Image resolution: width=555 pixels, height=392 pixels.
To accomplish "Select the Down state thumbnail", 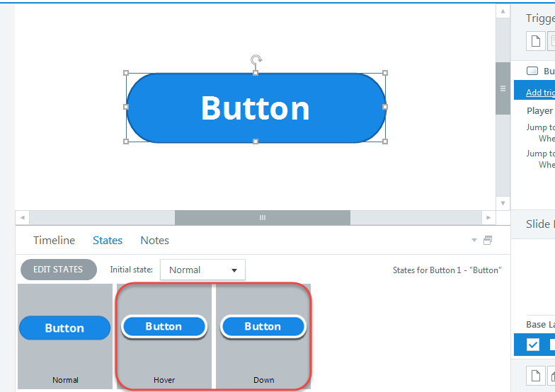I will coord(263,335).
